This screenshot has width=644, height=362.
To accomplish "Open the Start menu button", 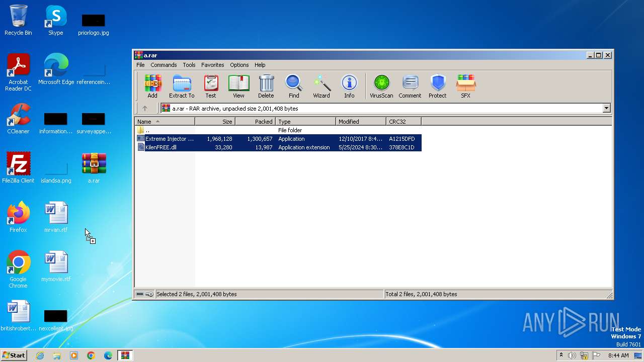I will coord(14,355).
